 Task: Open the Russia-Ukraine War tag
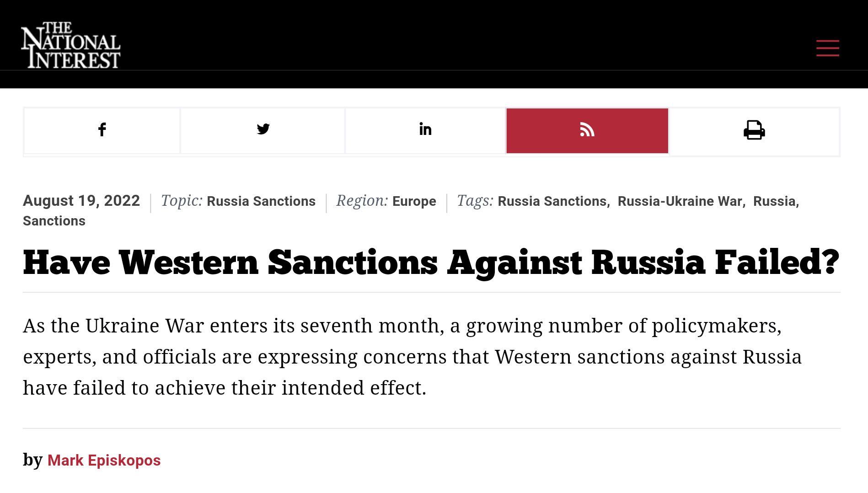[680, 201]
